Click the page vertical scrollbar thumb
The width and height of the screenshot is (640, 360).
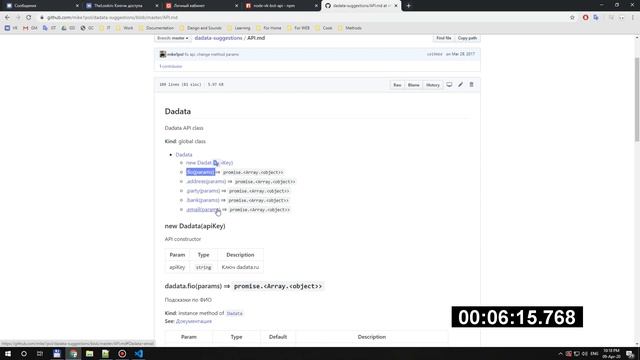coord(637,100)
